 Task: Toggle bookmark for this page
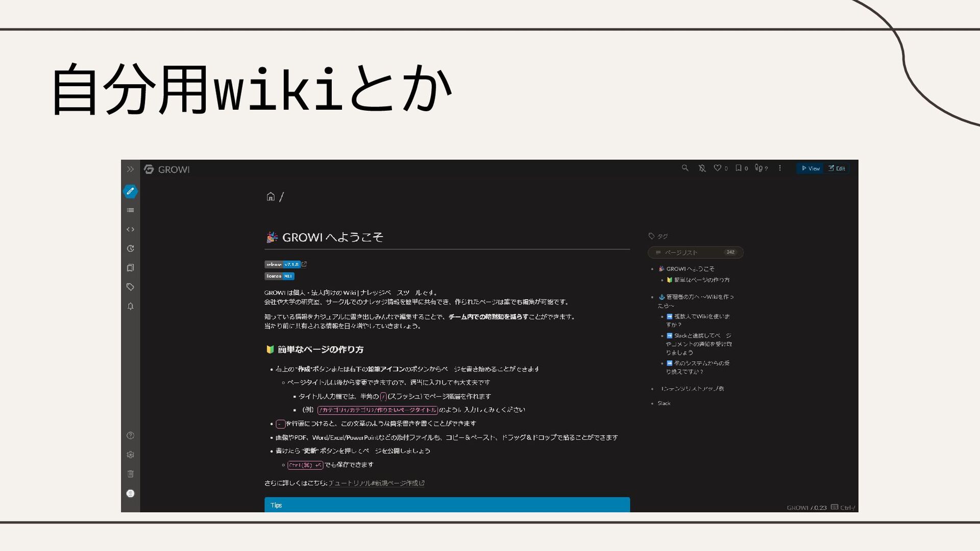coord(738,168)
